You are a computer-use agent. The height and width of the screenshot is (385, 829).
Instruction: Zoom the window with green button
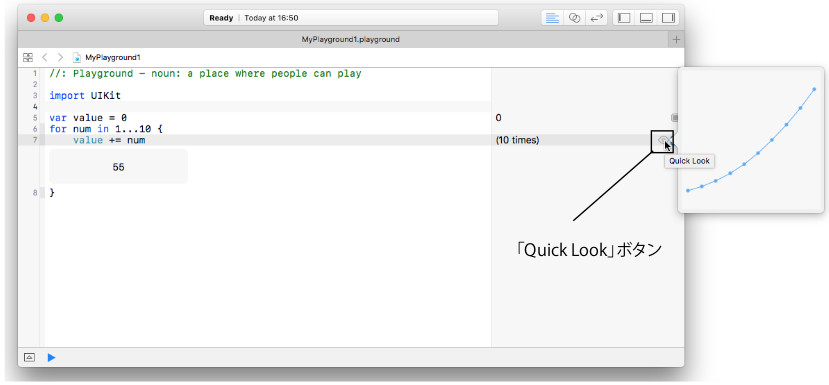(x=59, y=18)
